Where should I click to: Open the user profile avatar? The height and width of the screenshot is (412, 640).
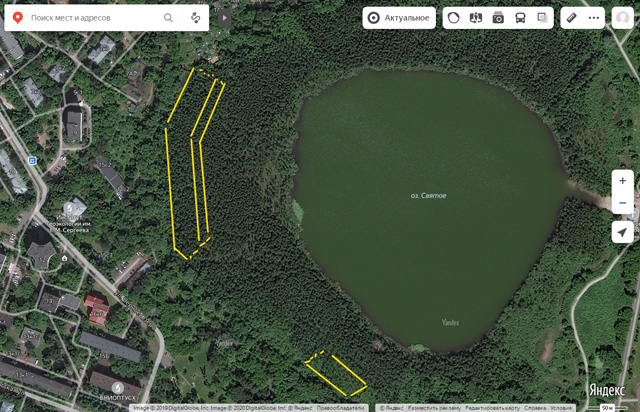click(622, 18)
